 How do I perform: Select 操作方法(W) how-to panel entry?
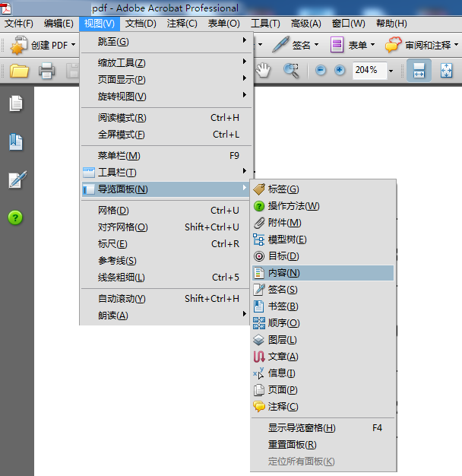tap(324, 206)
